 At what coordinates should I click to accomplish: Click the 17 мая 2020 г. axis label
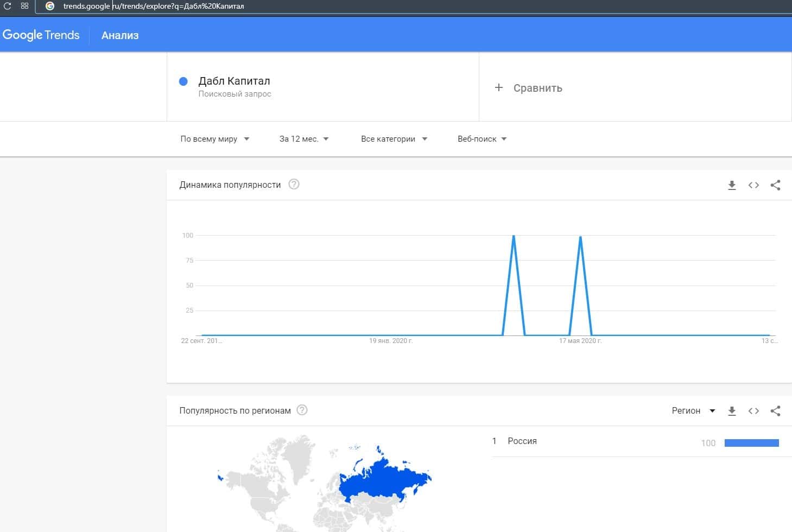[x=580, y=341]
